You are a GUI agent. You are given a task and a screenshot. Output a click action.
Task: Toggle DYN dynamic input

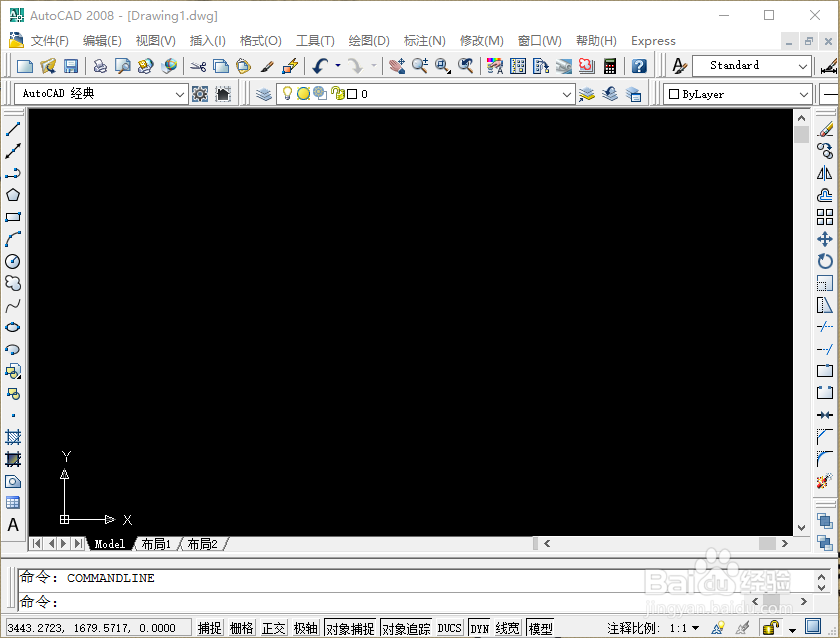[x=479, y=628]
